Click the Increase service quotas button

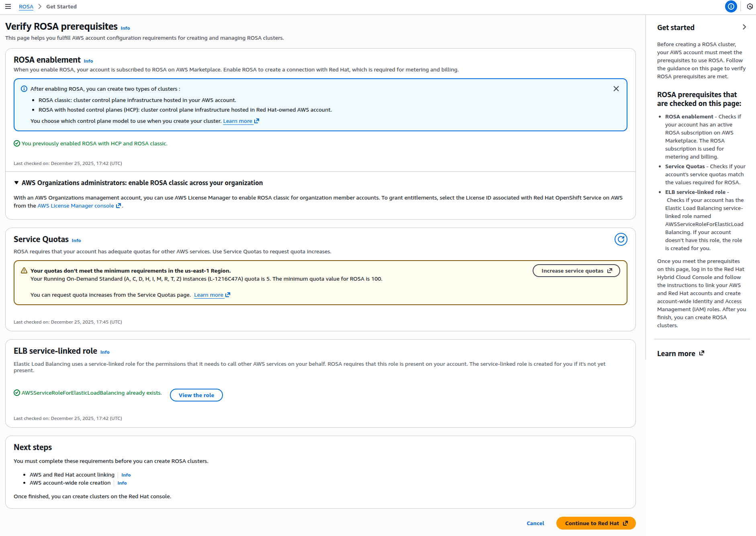coord(576,271)
